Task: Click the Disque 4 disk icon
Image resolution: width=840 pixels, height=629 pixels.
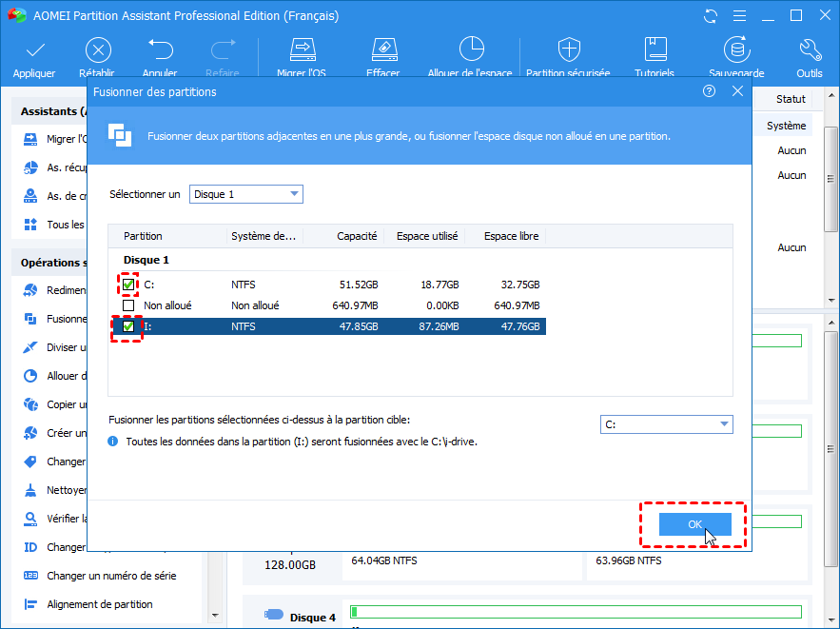Action: pos(274,614)
